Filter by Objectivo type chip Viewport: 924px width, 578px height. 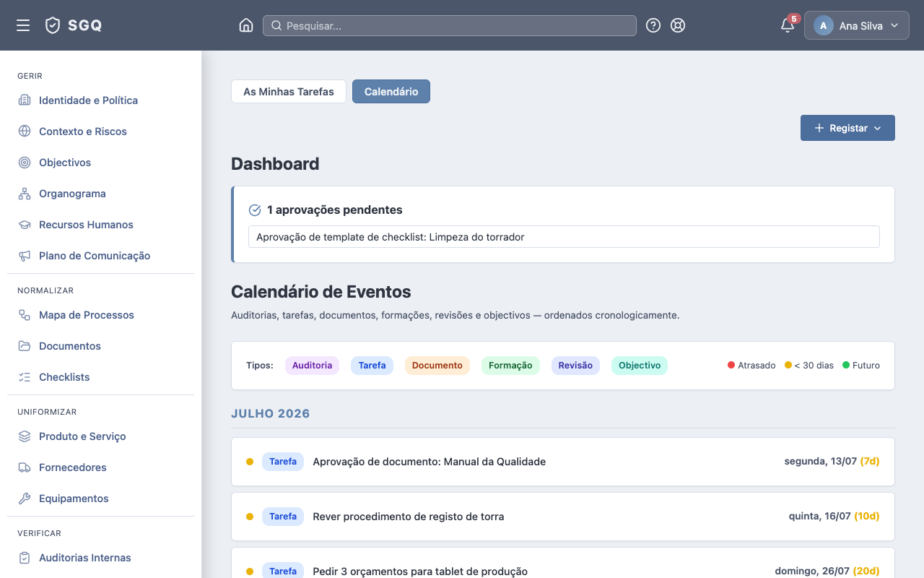click(x=640, y=366)
